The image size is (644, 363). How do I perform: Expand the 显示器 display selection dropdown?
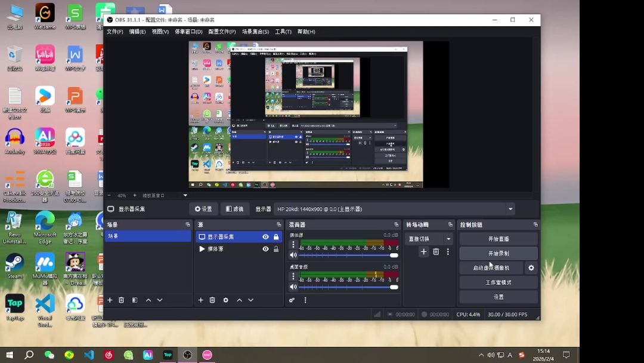point(510,209)
